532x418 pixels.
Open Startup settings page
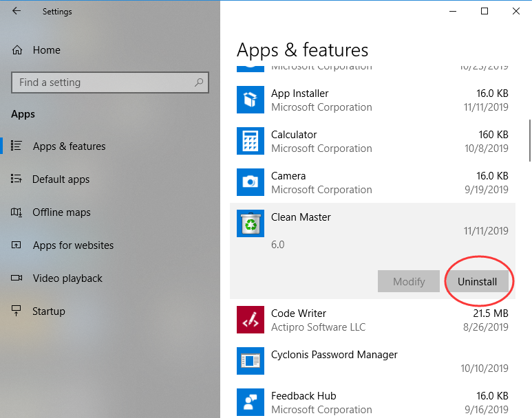49,311
